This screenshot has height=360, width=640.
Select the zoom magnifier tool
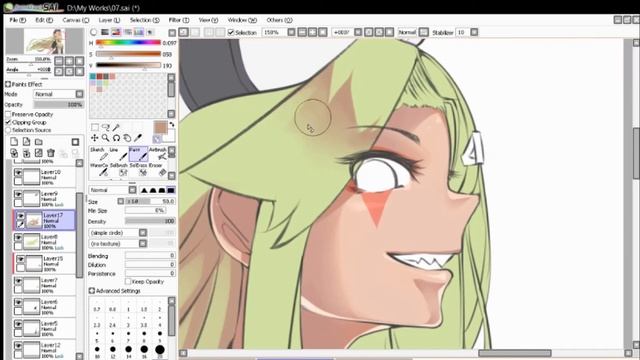(x=106, y=138)
